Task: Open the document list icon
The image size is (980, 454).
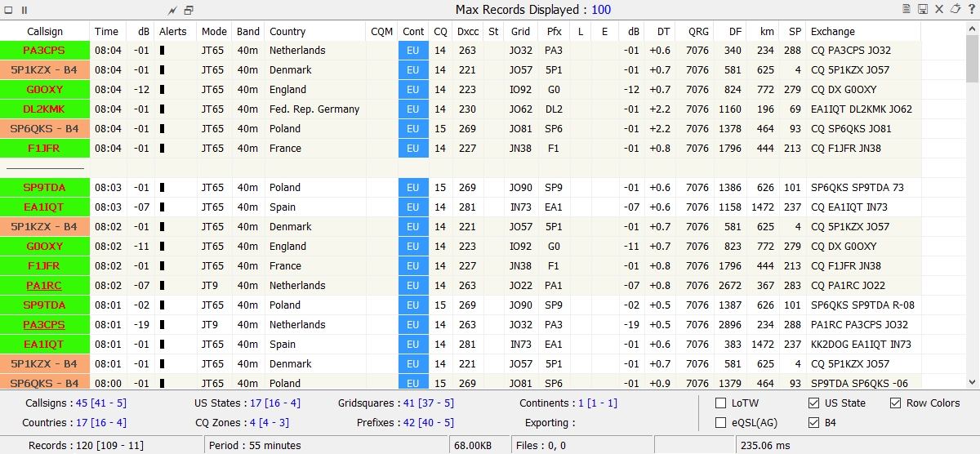Action: [x=906, y=9]
